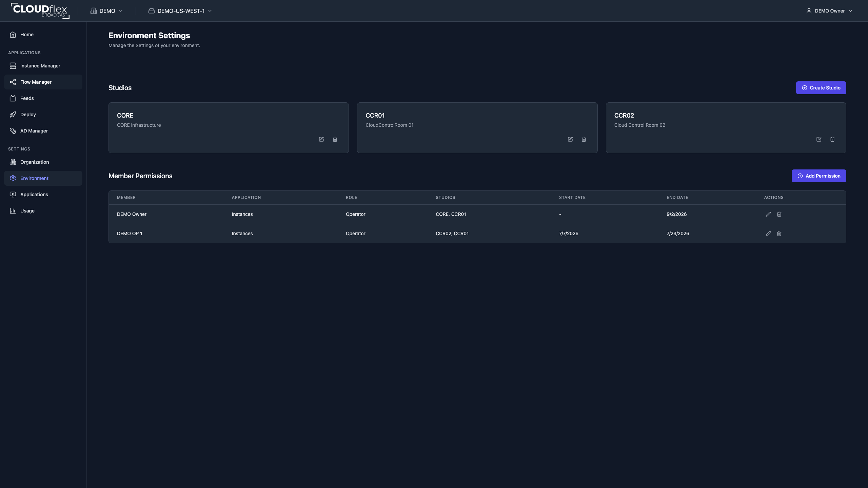Delete DEMO OP 1 permission row
The height and width of the screenshot is (488, 868).
click(x=779, y=233)
